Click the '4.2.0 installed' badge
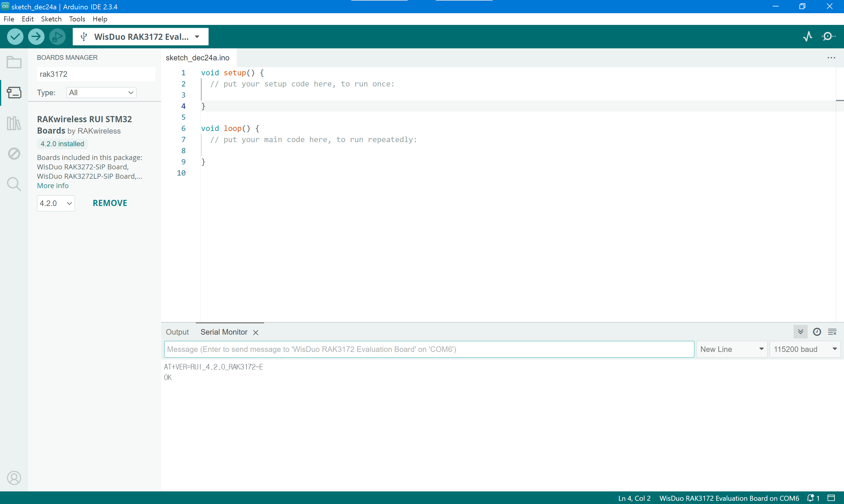844x504 pixels. pyautogui.click(x=62, y=144)
